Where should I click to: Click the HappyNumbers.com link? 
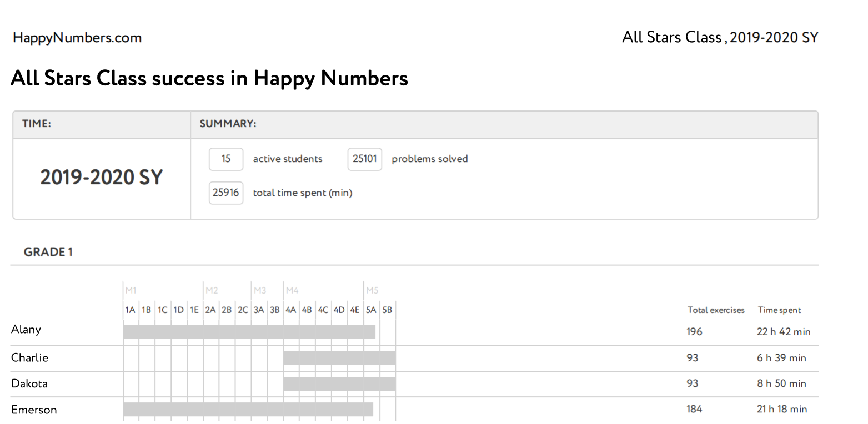click(77, 38)
